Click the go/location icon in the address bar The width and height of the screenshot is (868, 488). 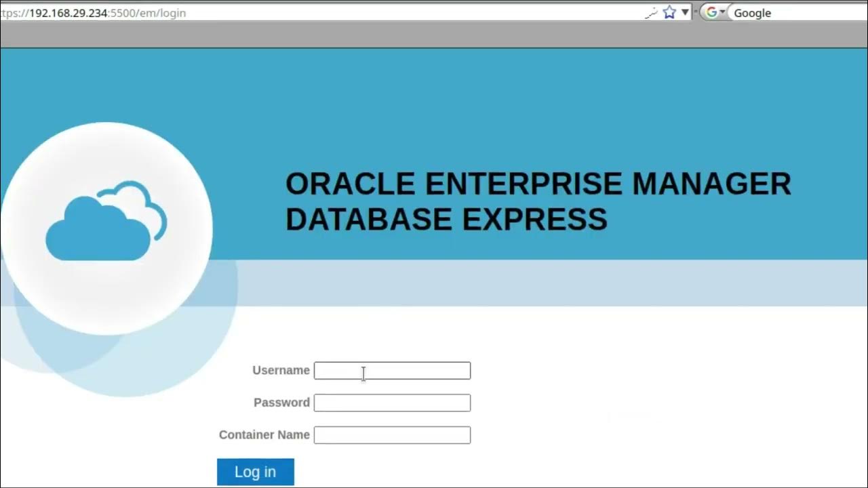(650, 12)
